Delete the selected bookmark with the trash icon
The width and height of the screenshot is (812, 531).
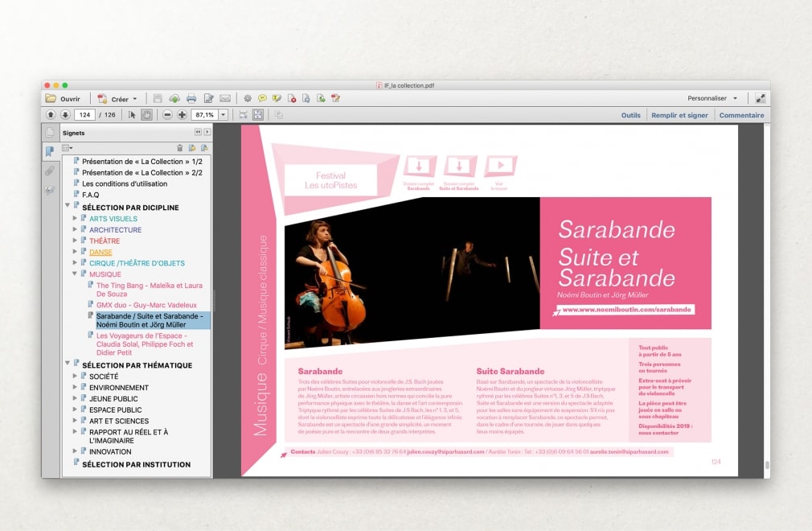tap(180, 149)
